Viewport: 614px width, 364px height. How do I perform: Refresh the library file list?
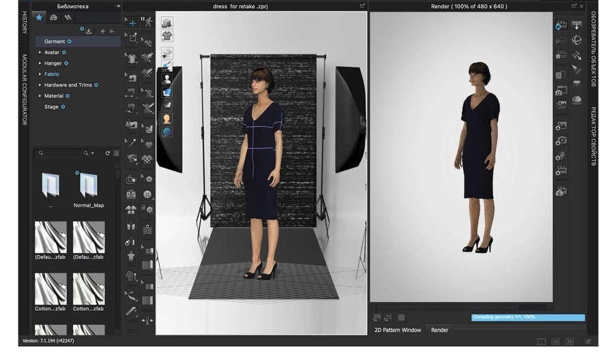pyautogui.click(x=107, y=153)
